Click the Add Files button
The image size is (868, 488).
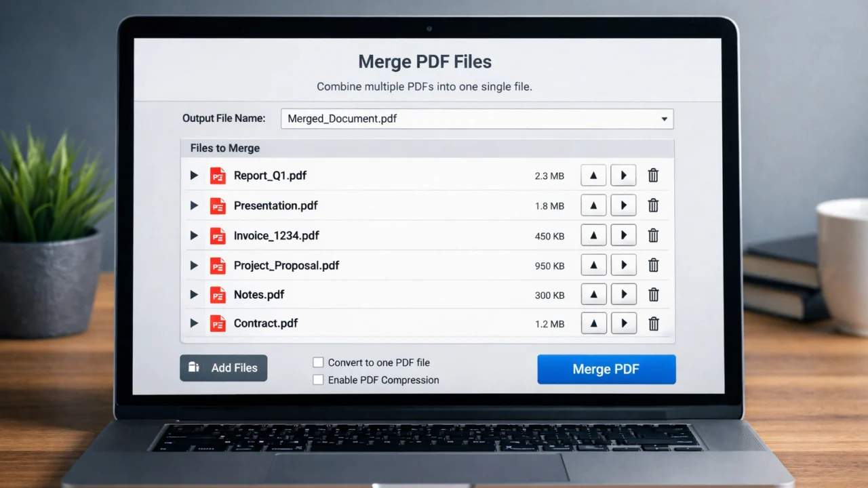pos(224,368)
